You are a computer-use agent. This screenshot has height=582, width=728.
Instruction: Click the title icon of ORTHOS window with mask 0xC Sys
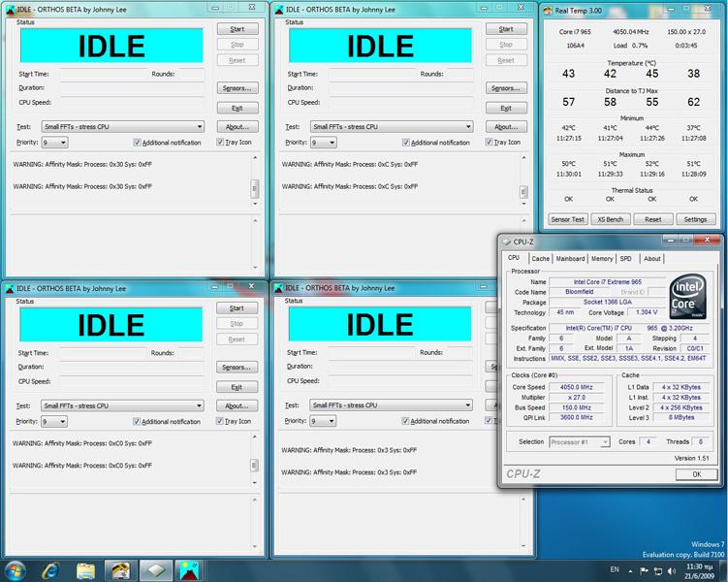click(x=279, y=10)
